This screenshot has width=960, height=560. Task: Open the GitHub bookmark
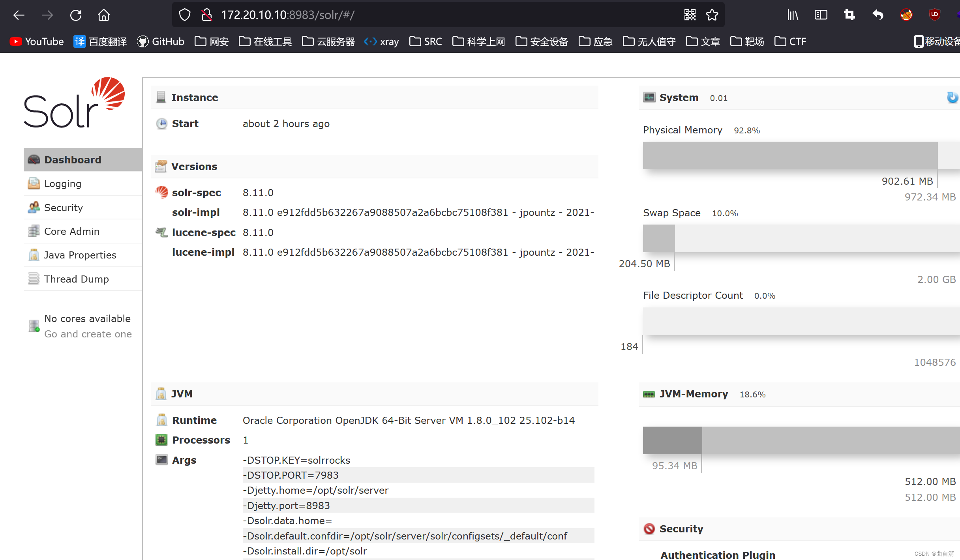tap(161, 41)
